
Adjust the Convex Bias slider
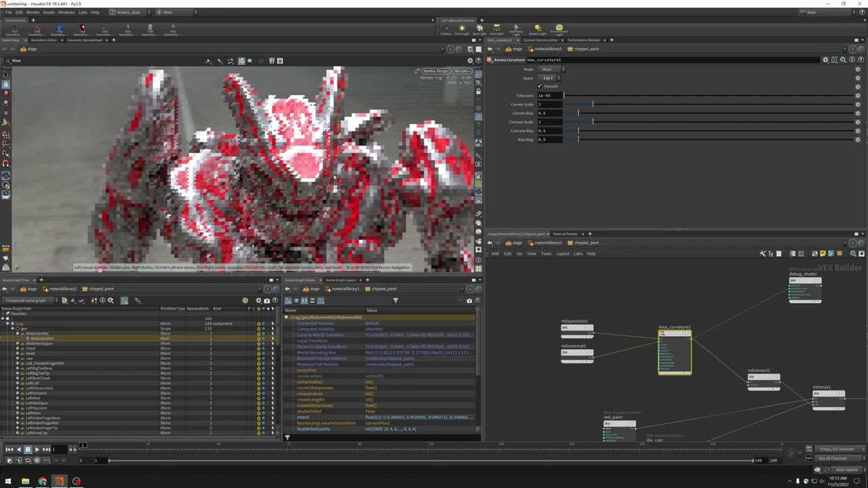[x=709, y=113]
